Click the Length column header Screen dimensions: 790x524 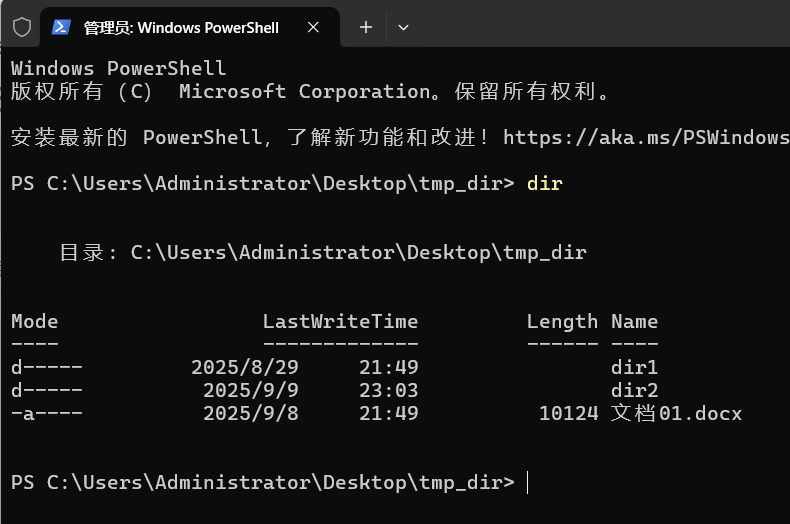pyautogui.click(x=562, y=322)
